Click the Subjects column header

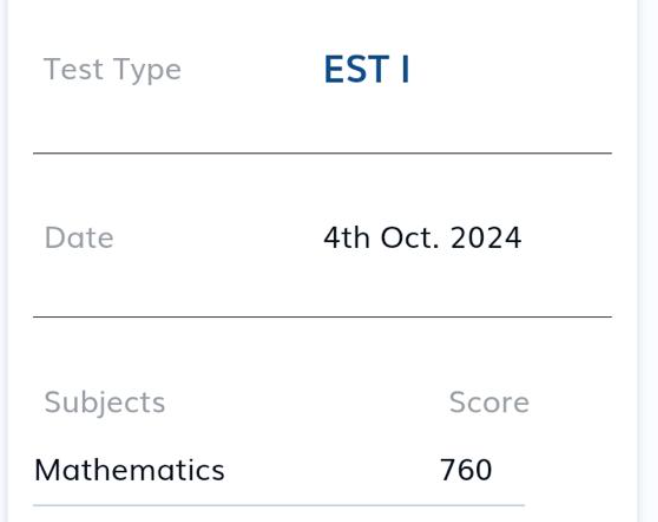pos(104,403)
